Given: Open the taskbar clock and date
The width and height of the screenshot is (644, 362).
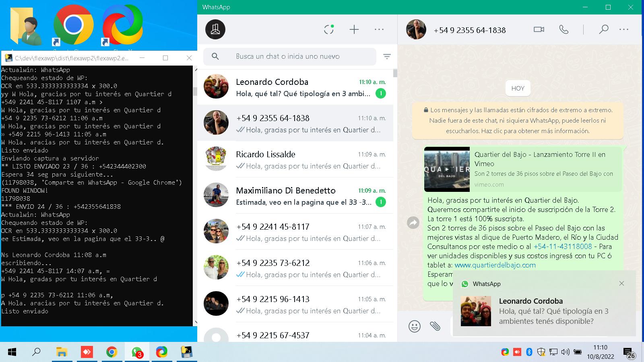Looking at the screenshot, I should [x=600, y=352].
